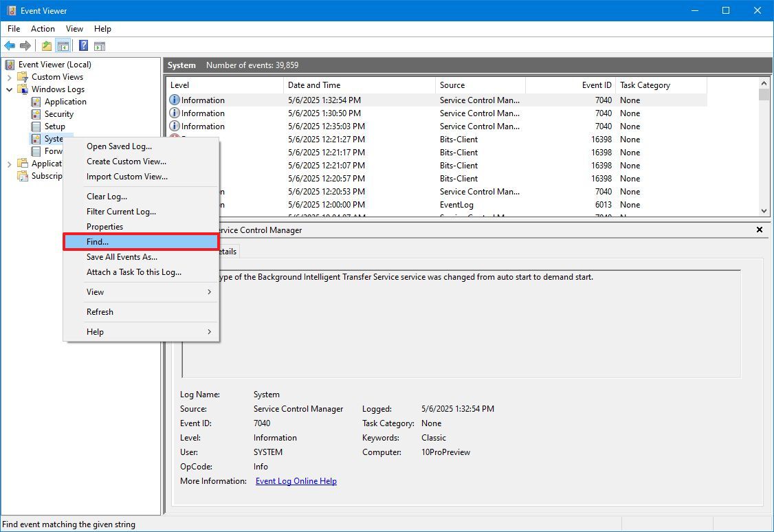
Task: Click Refresh in the context menu
Action: 100,311
